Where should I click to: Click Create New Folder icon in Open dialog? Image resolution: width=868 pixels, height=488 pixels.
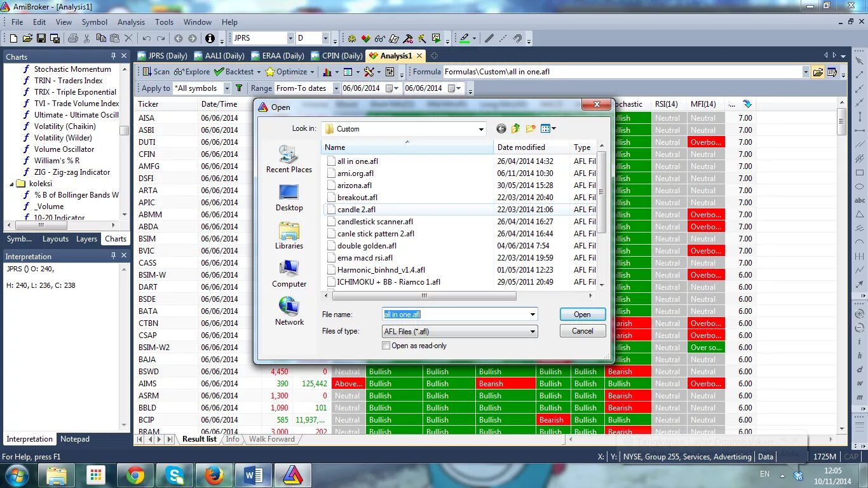click(531, 129)
